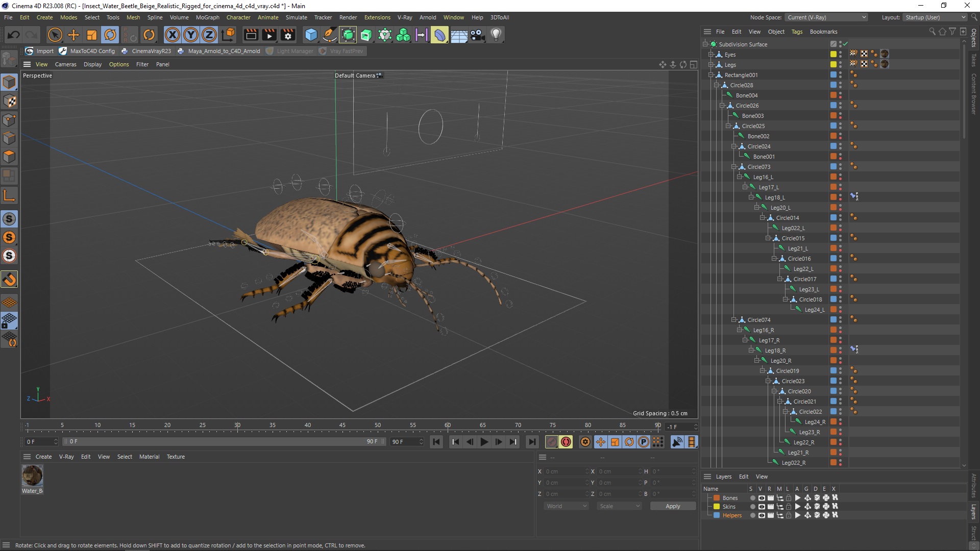The image size is (980, 551).
Task: Click the Bend deformer icon
Action: pyautogui.click(x=439, y=35)
